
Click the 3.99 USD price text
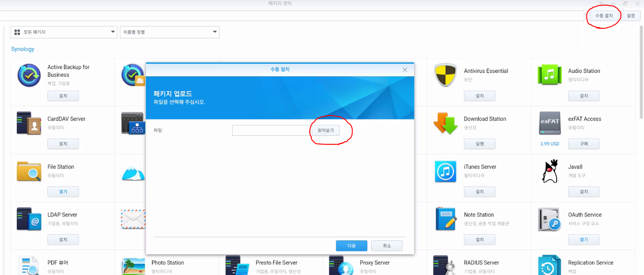pyautogui.click(x=550, y=143)
